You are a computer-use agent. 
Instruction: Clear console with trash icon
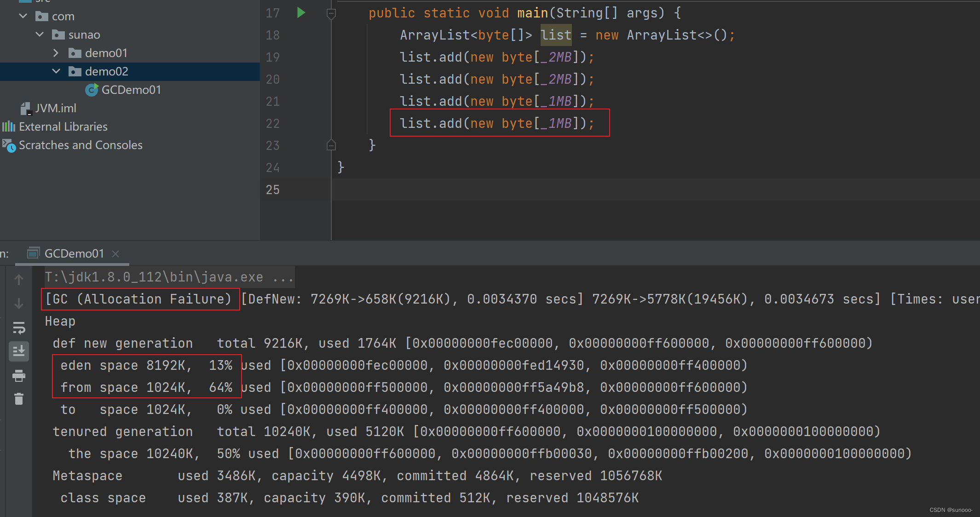coord(19,398)
